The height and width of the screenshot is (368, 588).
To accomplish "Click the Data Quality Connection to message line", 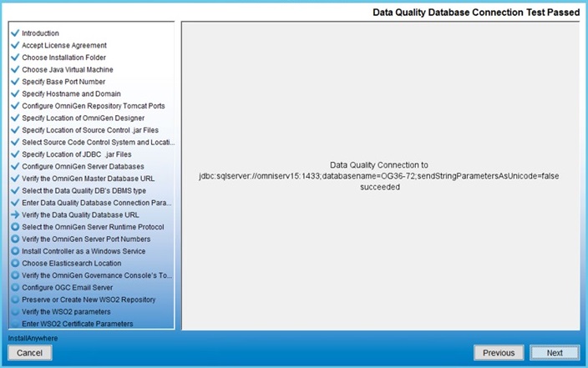I will pos(378,165).
